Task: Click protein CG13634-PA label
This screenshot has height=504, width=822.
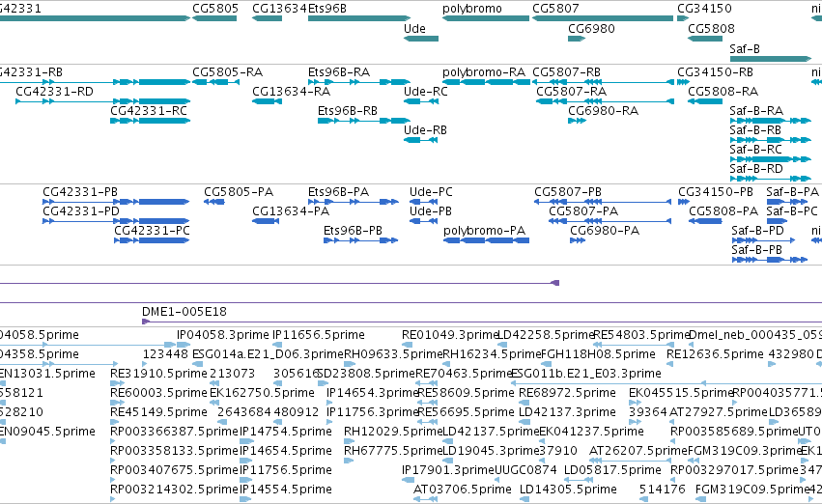Action: pyautogui.click(x=291, y=211)
